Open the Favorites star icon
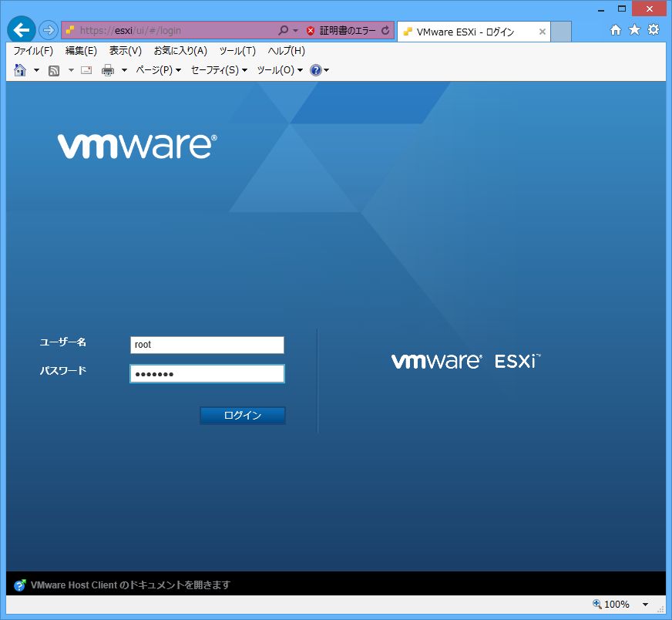 (634, 30)
